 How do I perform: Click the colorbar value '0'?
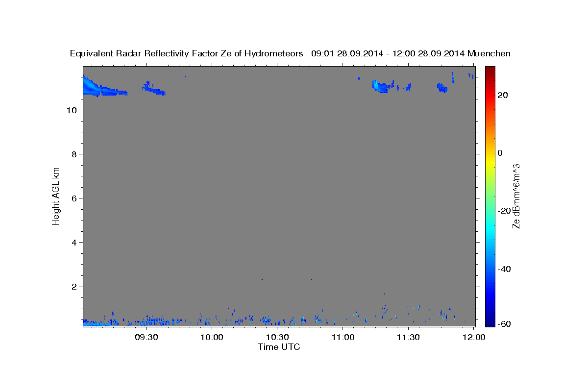coord(500,153)
